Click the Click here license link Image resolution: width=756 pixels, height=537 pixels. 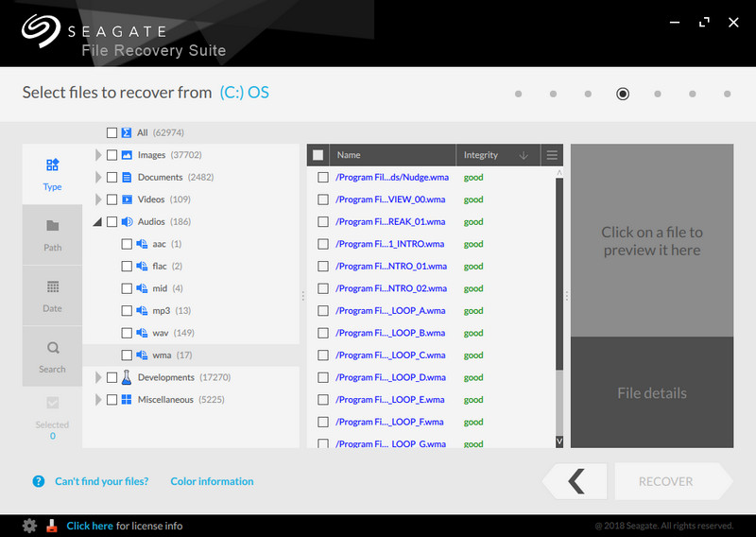(90, 526)
